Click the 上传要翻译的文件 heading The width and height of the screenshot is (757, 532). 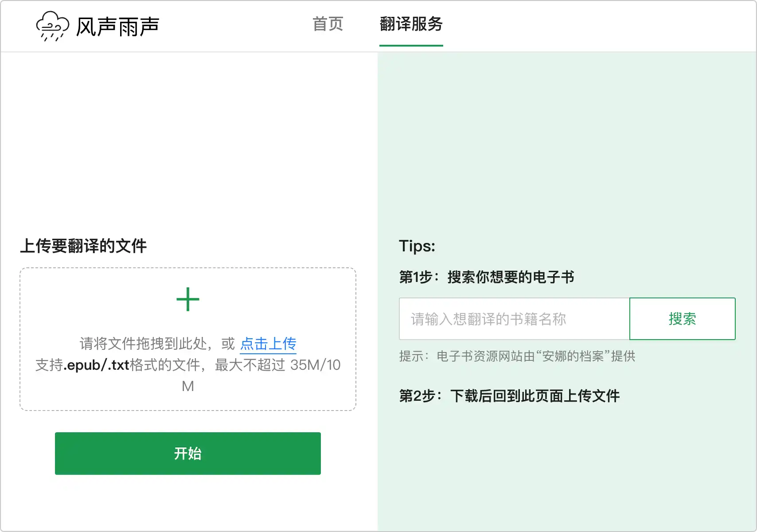[x=83, y=246]
